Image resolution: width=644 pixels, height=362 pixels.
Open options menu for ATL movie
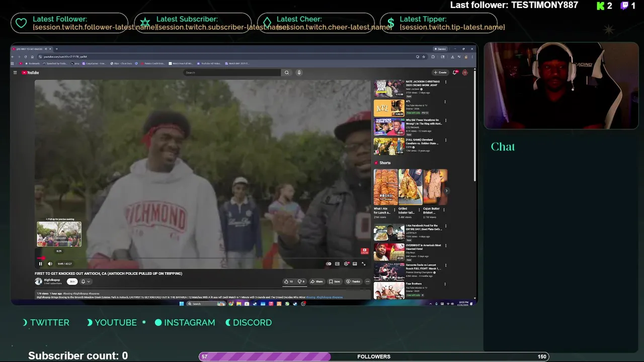(445, 102)
